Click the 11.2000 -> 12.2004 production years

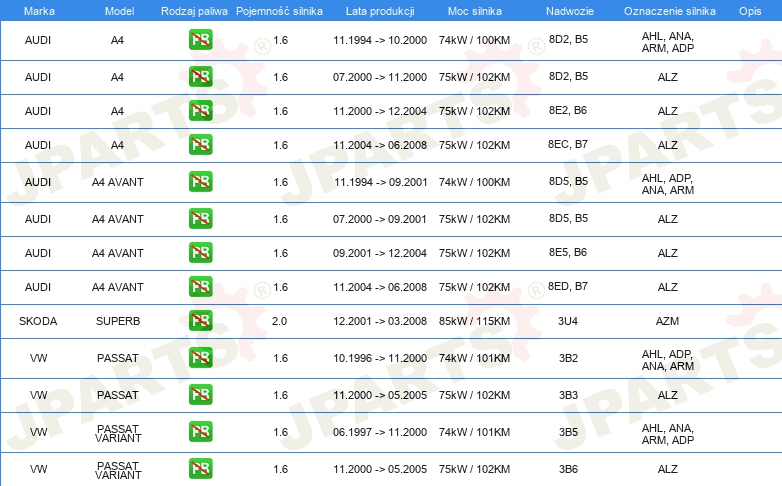click(x=380, y=111)
